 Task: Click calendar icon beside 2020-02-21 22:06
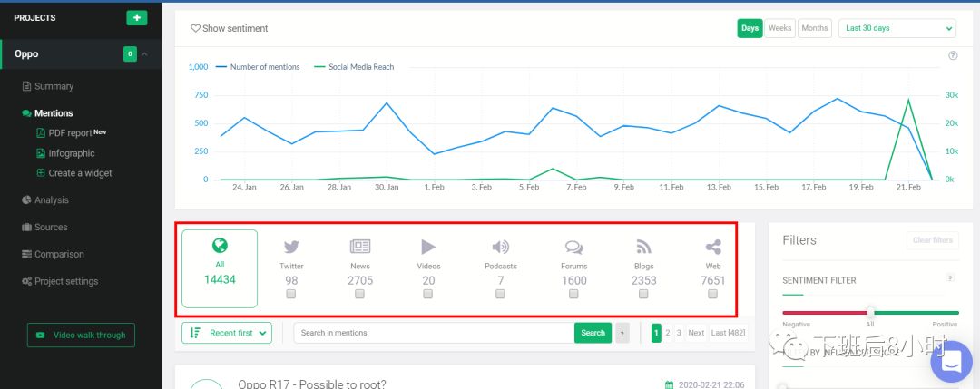(670, 384)
